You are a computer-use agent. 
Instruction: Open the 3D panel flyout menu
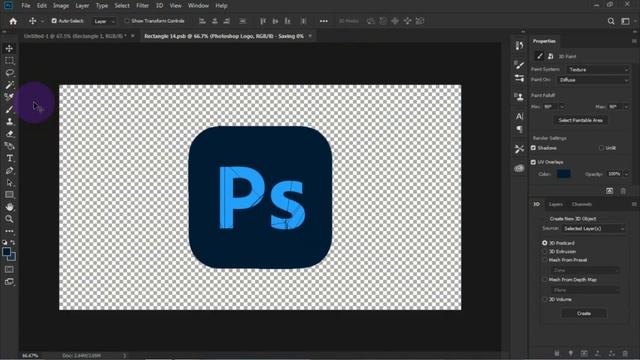634,204
